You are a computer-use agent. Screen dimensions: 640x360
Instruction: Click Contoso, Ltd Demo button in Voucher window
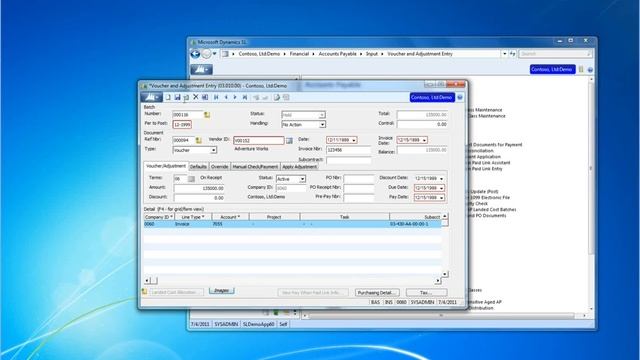tap(432, 98)
